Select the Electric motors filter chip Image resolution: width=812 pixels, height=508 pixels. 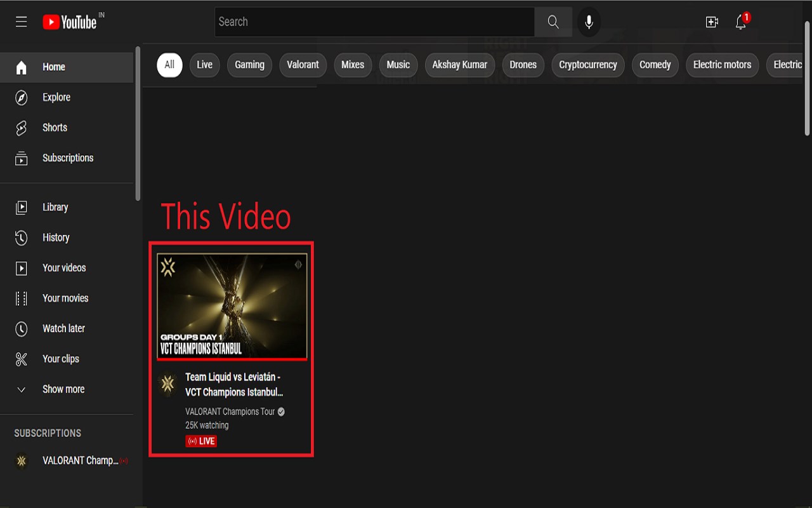pyautogui.click(x=722, y=65)
